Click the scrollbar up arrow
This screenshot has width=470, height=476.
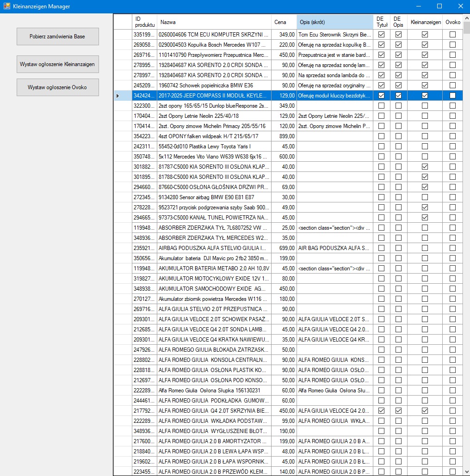click(x=467, y=18)
